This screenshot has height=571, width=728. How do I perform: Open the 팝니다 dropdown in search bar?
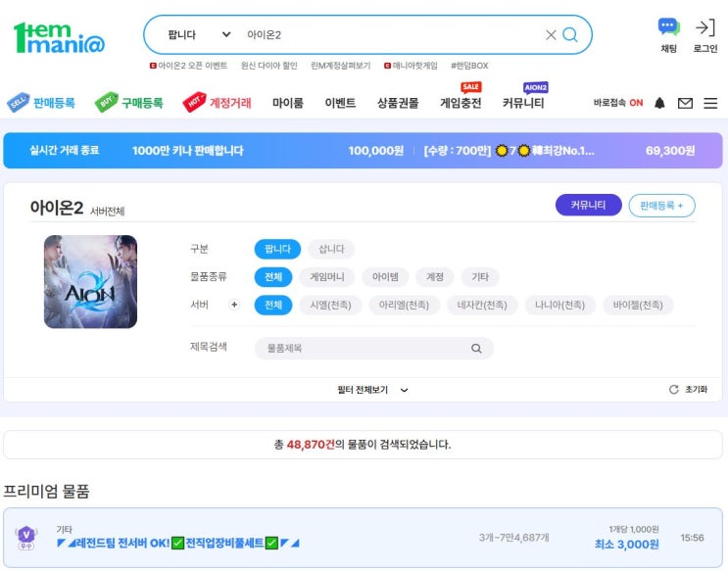pos(199,35)
